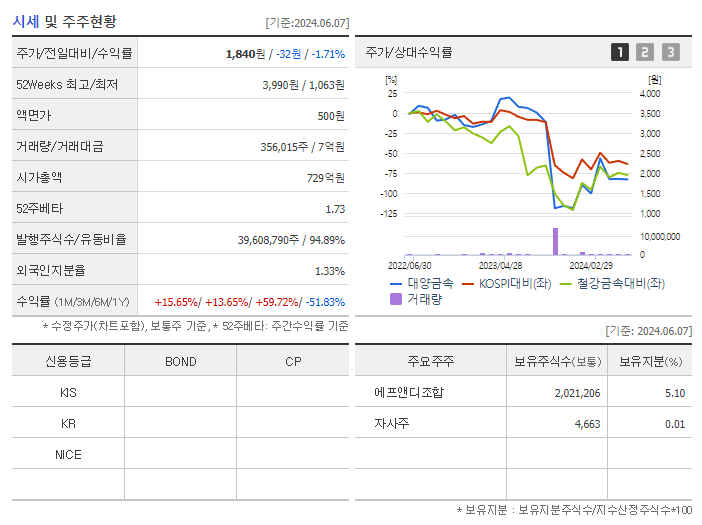Click the 시세 link in the heading
The width and height of the screenshot is (702, 525).
tap(26, 21)
